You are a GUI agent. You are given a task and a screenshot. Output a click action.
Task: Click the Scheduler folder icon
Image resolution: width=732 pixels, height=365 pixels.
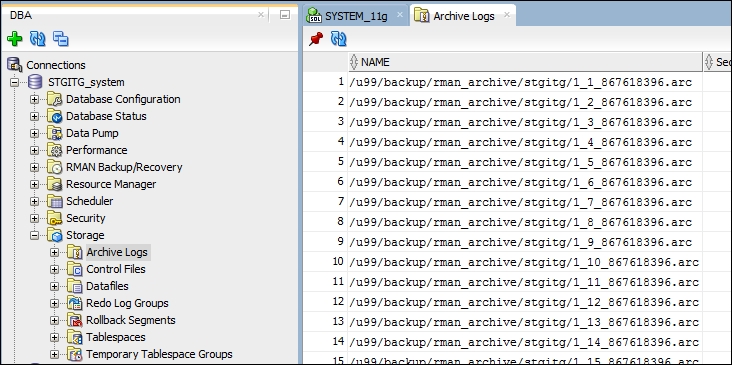click(x=55, y=201)
